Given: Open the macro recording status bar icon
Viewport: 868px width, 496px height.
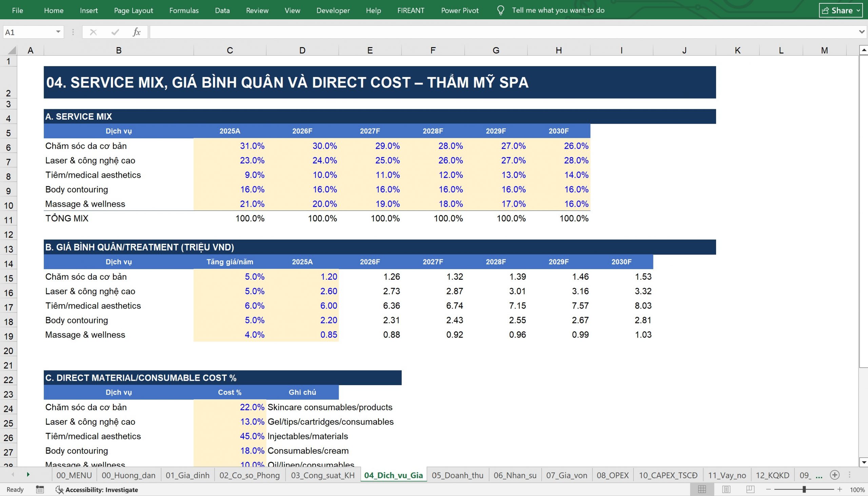Looking at the screenshot, I should 40,490.
